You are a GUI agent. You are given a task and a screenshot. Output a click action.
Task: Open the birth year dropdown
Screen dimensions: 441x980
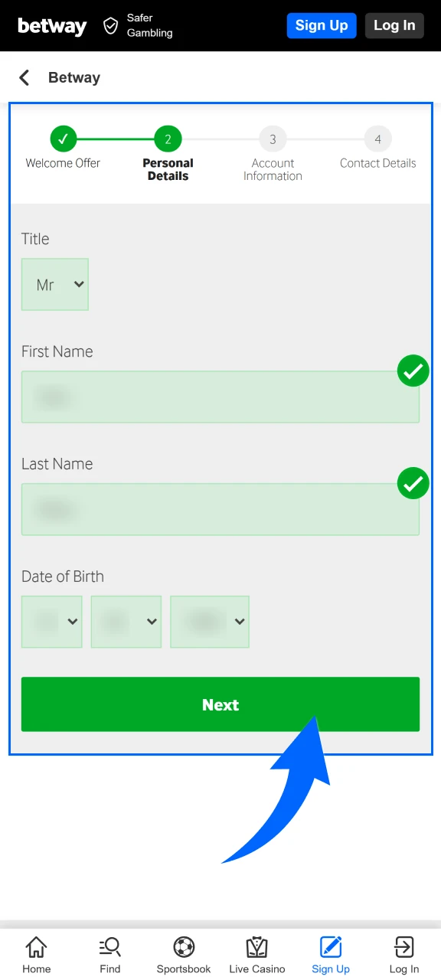[209, 622]
